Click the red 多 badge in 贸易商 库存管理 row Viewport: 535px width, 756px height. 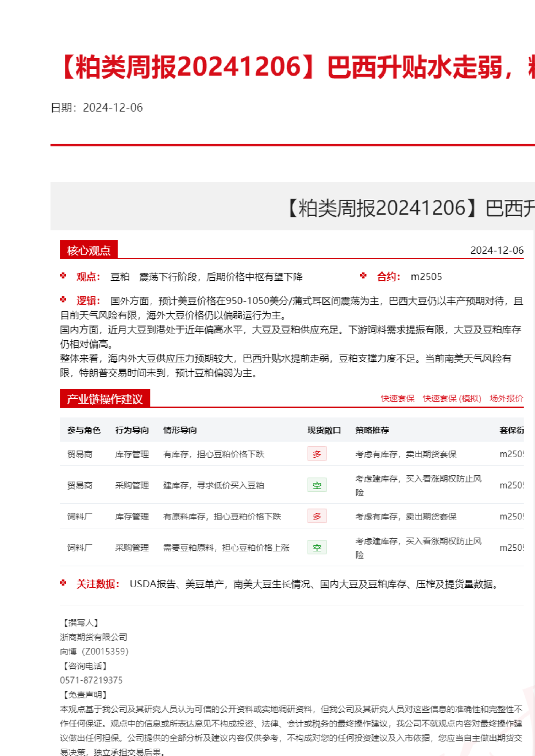[317, 454]
